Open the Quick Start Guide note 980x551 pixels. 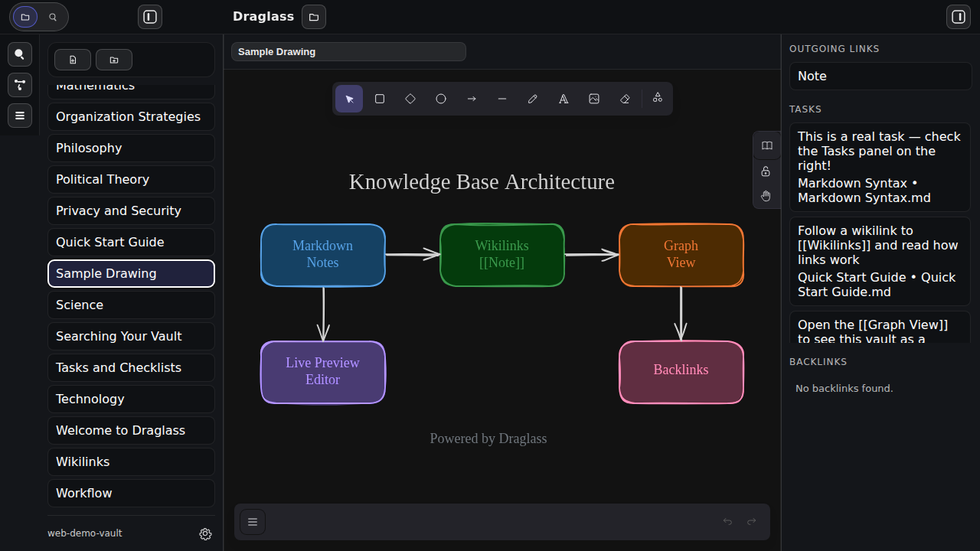tap(131, 243)
